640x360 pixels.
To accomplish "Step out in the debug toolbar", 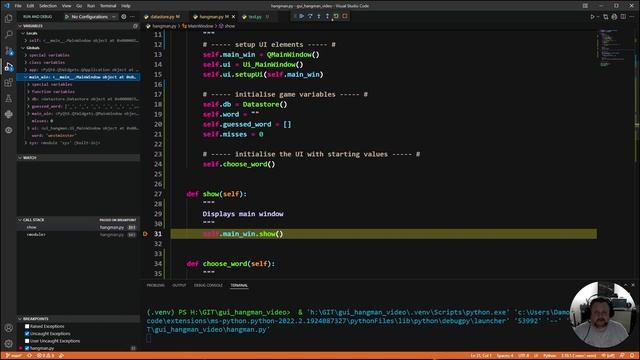I will [327, 16].
